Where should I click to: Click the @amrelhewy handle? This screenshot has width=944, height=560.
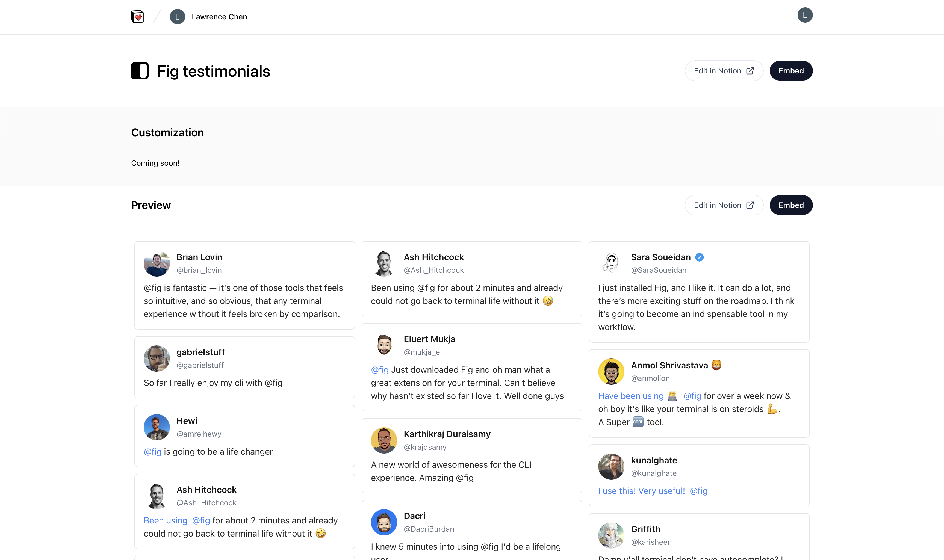click(199, 434)
